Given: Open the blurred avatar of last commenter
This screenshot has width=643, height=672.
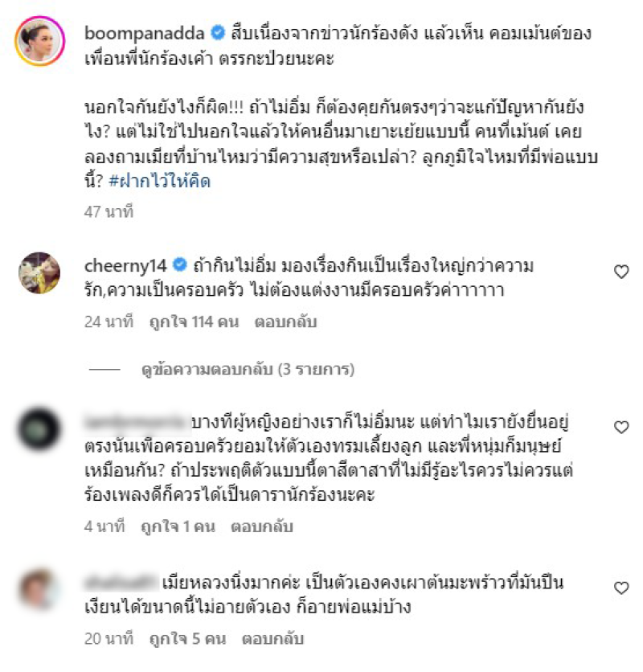Looking at the screenshot, I should tap(39, 589).
